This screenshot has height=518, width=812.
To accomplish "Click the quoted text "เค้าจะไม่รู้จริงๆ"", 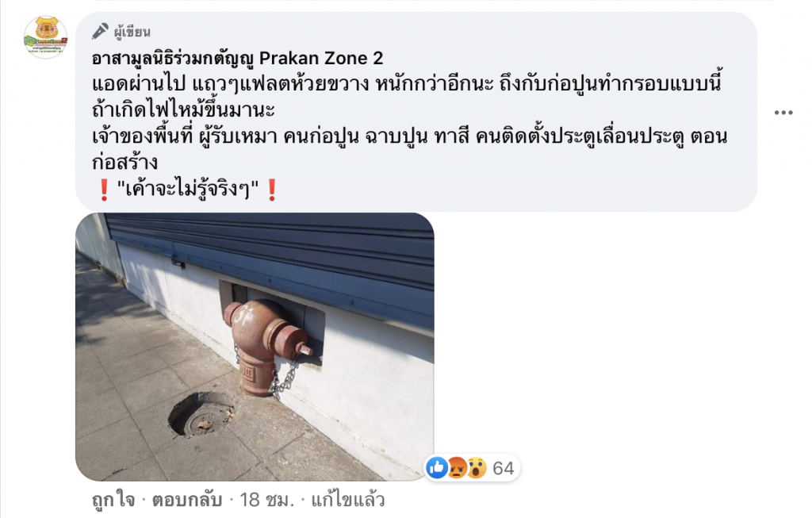I will [x=188, y=190].
